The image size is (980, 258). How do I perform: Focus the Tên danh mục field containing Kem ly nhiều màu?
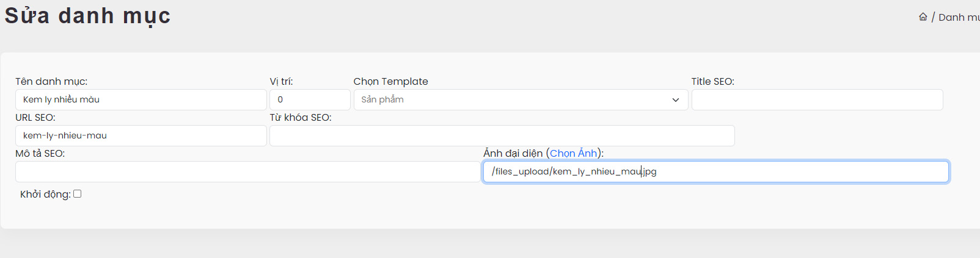click(x=141, y=99)
